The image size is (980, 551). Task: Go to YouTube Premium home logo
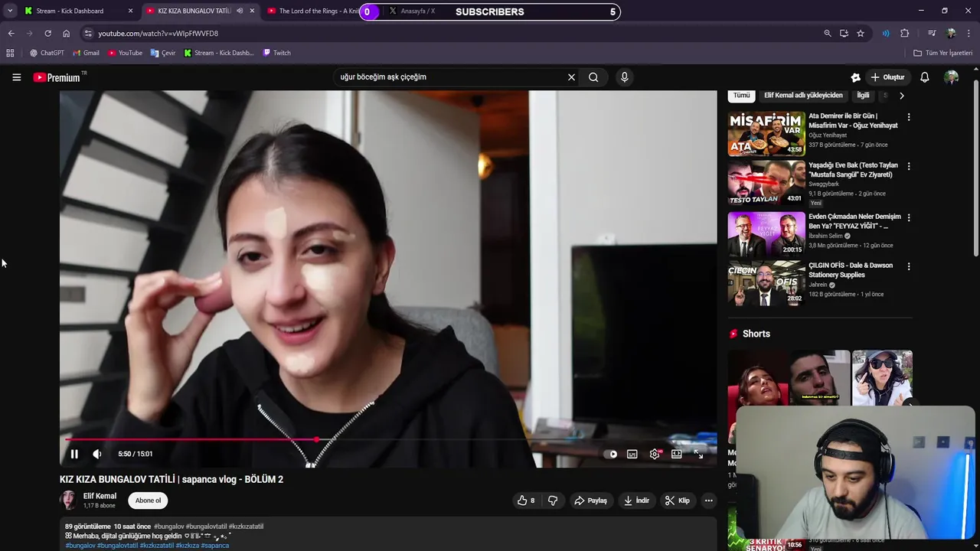point(57,77)
